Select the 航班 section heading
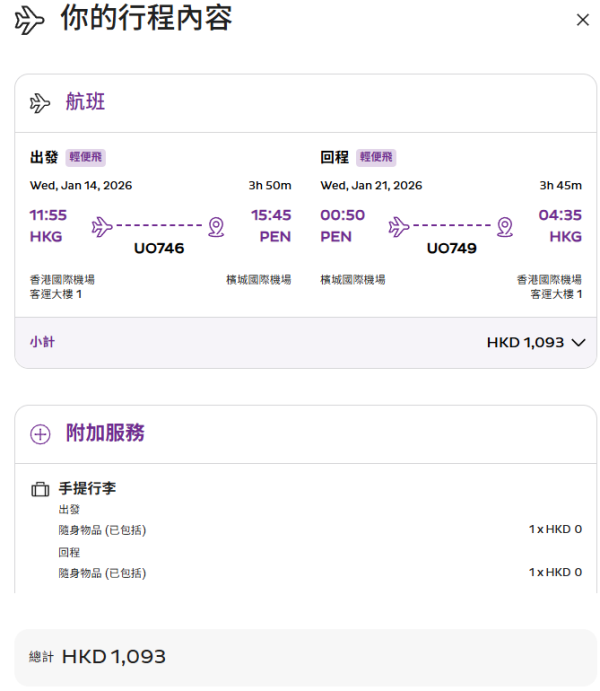Viewport: 600px width, 691px height. click(85, 102)
